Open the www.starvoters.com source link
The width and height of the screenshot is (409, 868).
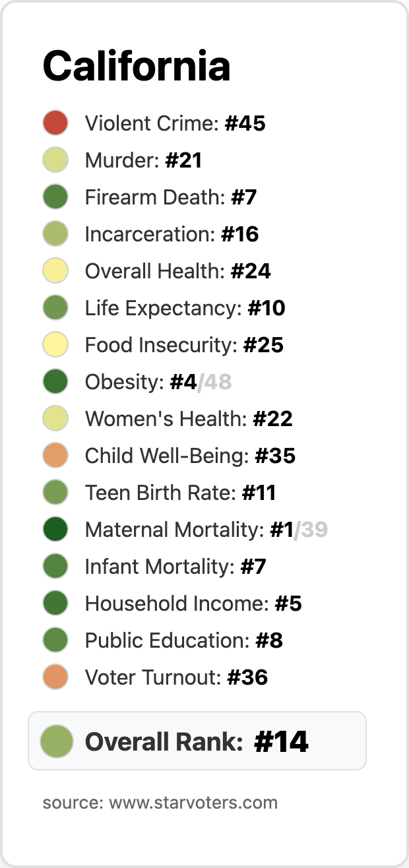[x=193, y=803]
